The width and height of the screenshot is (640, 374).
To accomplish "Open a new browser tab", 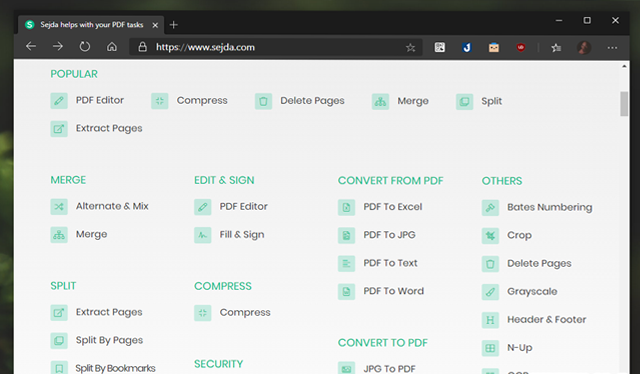I will pyautogui.click(x=173, y=25).
